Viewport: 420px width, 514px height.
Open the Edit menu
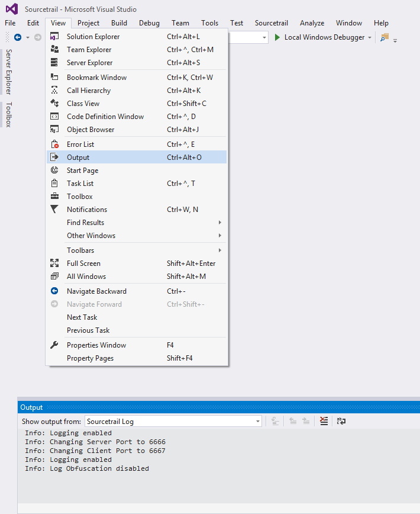[x=33, y=23]
